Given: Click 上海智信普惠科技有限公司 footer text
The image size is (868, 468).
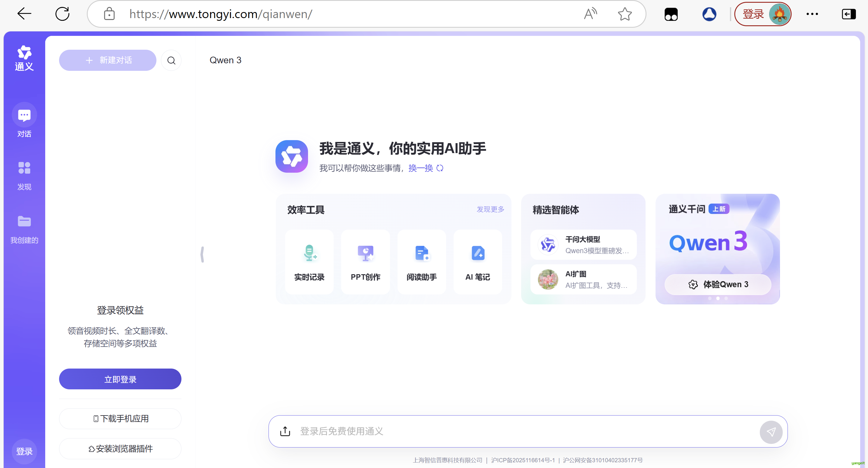Looking at the screenshot, I should pos(448,460).
